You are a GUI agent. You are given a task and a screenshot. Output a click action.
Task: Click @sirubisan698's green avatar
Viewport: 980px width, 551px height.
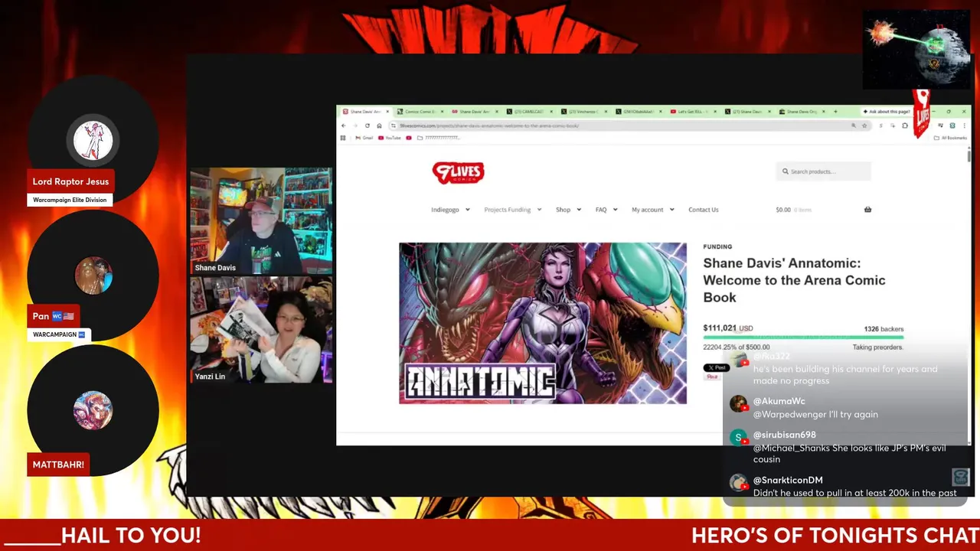click(x=738, y=437)
